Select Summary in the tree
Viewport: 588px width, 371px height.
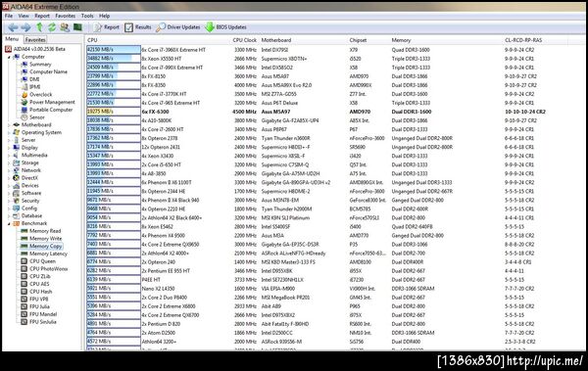click(36, 64)
